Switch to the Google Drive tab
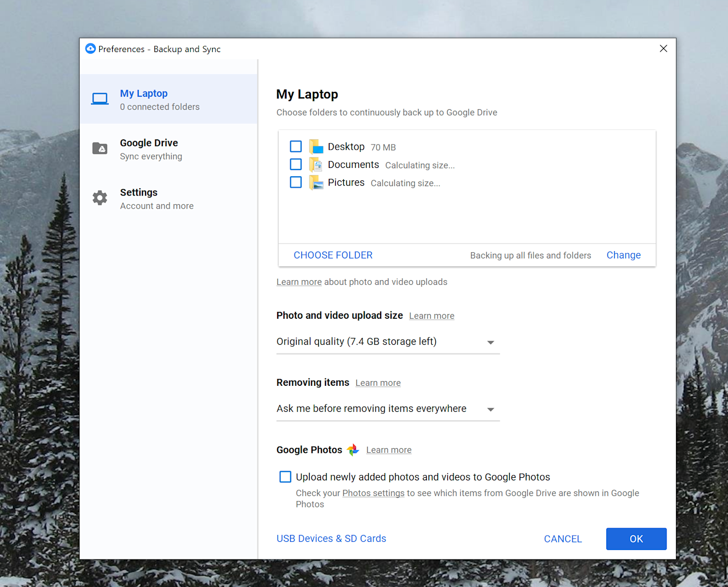728x587 pixels. click(168, 149)
